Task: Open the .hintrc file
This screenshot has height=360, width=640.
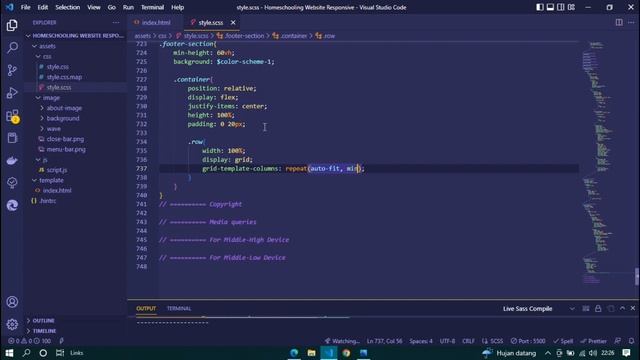Action: pos(48,201)
